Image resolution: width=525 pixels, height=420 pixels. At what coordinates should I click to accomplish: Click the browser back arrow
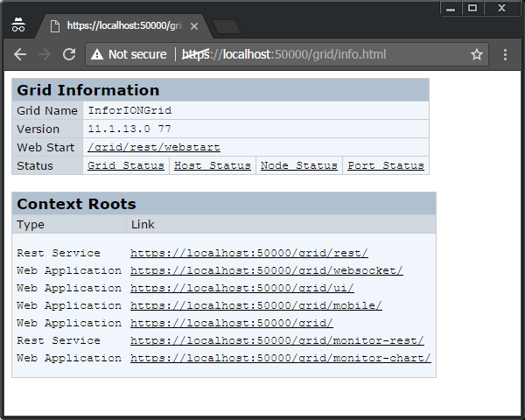[x=19, y=54]
